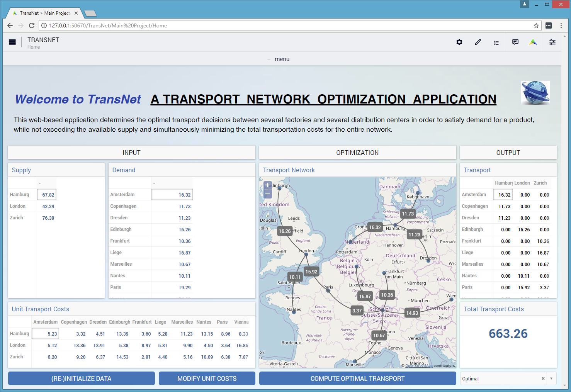Image resolution: width=571 pixels, height=392 pixels.
Task: Select Amsterdam-Hamburg transport cell 16.32
Action: [x=503, y=195]
